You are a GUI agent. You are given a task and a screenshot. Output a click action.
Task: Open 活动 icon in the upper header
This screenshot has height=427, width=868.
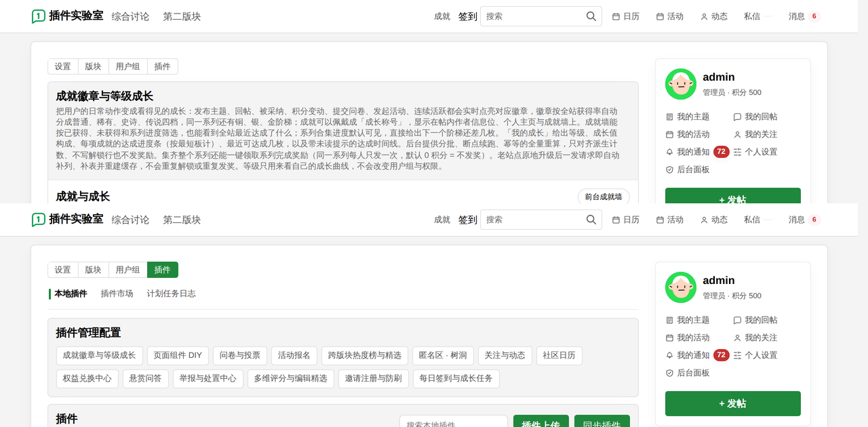[x=660, y=16]
